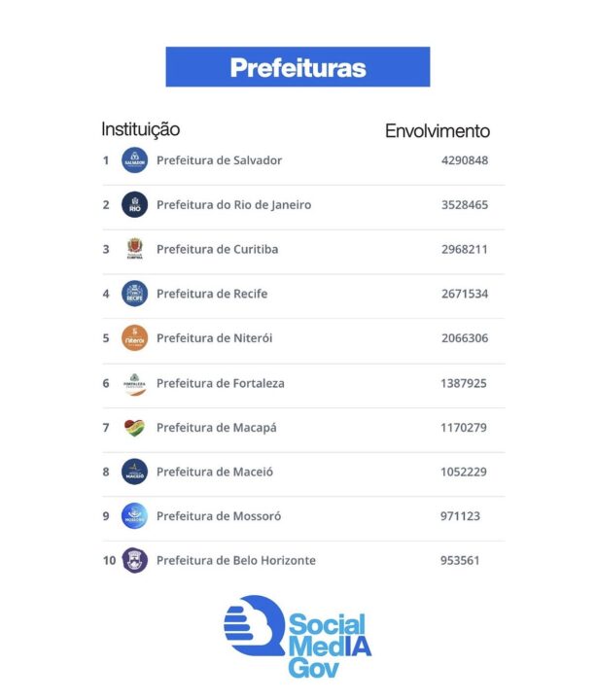Click the Recife city hall logo
The height and width of the screenshot is (700, 596).
[x=134, y=294]
